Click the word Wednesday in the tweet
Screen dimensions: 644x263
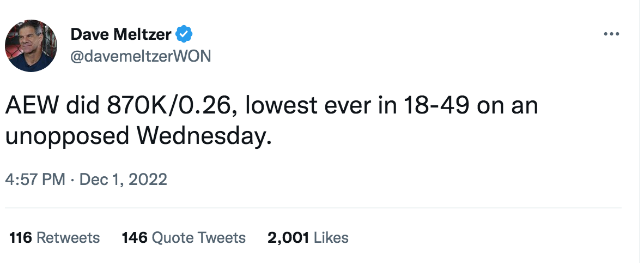[199, 135]
